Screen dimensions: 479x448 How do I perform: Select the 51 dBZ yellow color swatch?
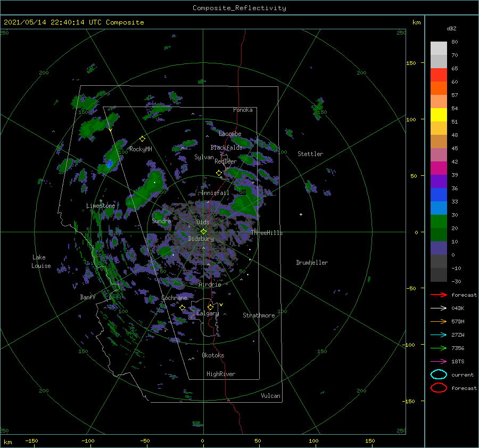439,115
